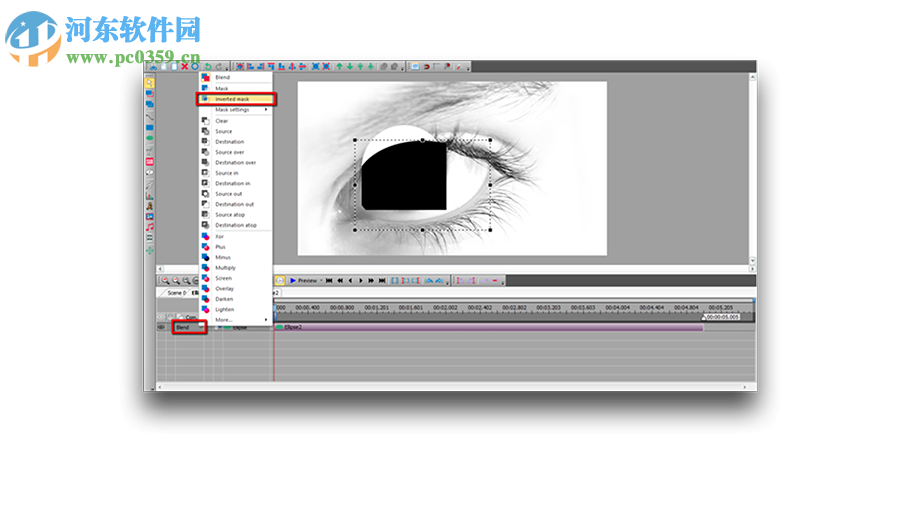Click the Cut scissors icon in top toolbar
The image size is (900, 506).
(153, 67)
